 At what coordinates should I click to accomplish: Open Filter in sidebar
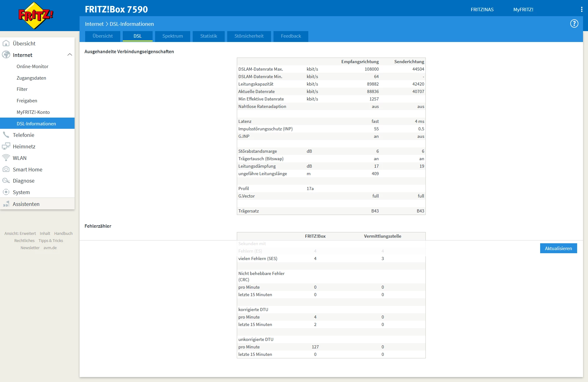coord(22,89)
